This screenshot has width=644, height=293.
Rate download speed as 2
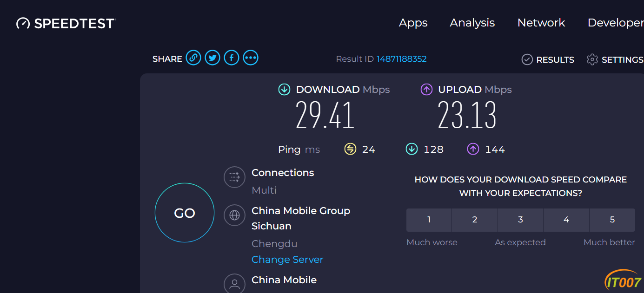point(475,220)
